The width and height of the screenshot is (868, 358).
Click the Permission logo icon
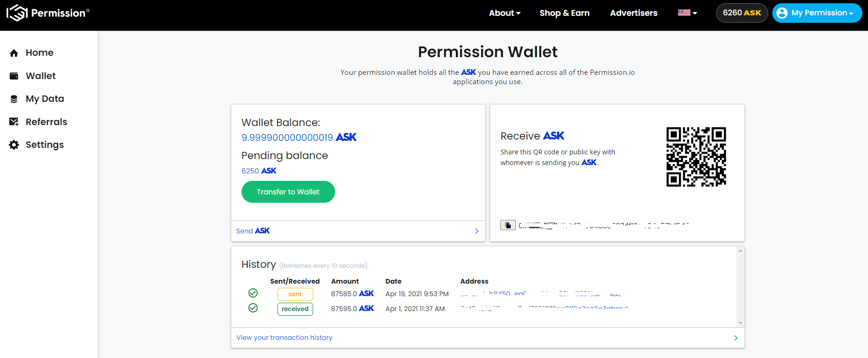coord(17,13)
